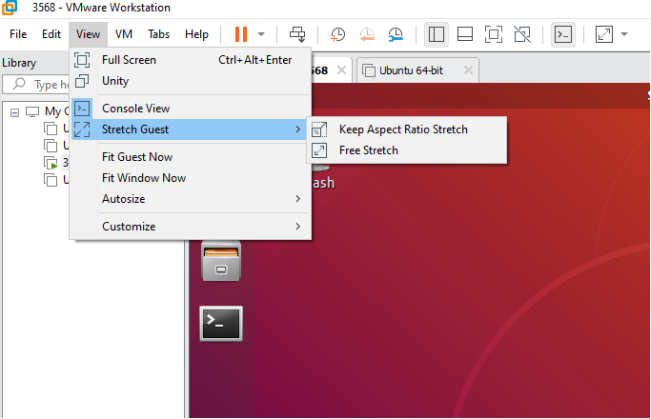This screenshot has height=419, width=651.
Task: Select Free Stretch from the submenu
Action: tap(368, 150)
